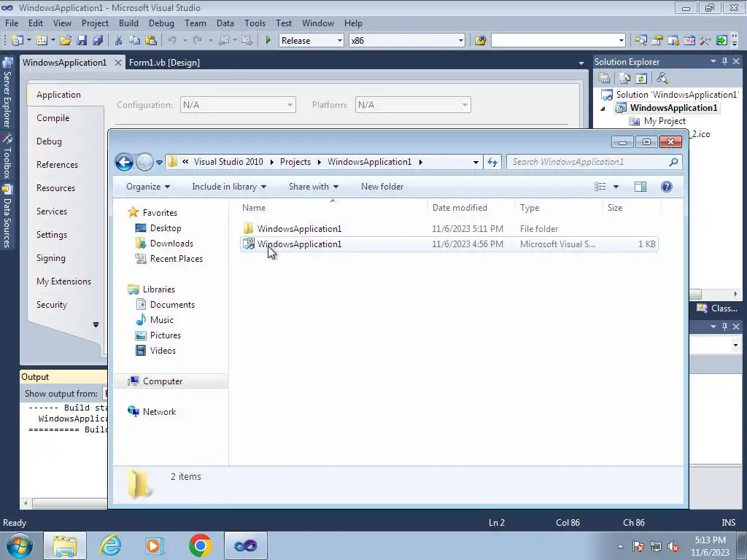This screenshot has width=747, height=560.
Task: Click the Refresh icon in Solution Explorer
Action: [x=641, y=78]
